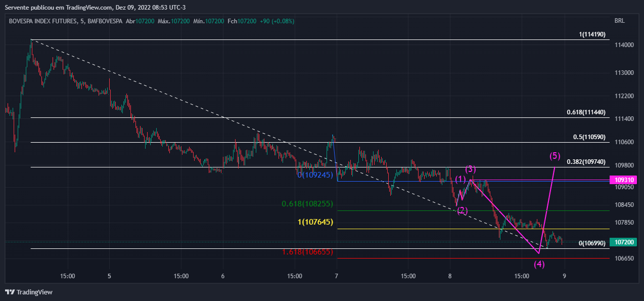
Task: Click date 8 on the time axis
Action: (x=450, y=276)
